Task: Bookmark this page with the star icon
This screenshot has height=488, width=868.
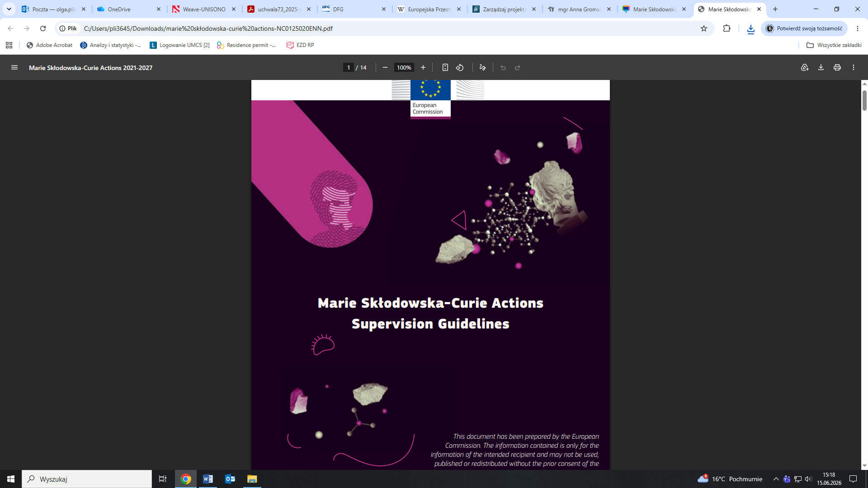Action: (x=704, y=28)
